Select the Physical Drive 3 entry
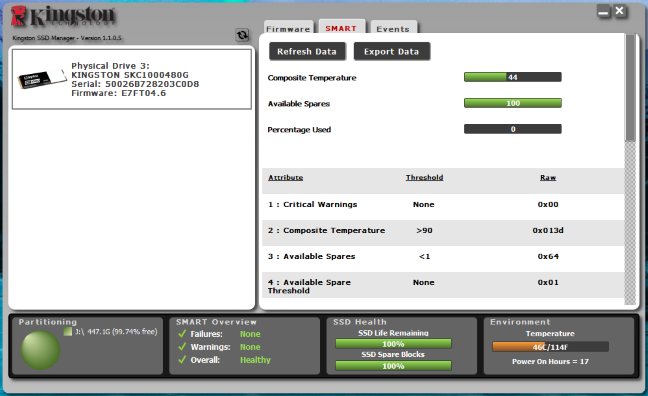 (x=132, y=79)
